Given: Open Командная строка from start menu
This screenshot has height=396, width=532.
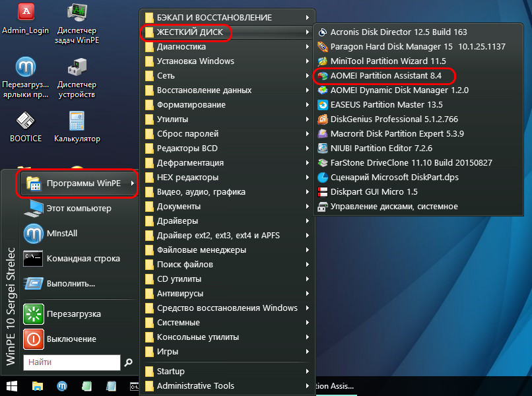Looking at the screenshot, I should click(x=80, y=259).
